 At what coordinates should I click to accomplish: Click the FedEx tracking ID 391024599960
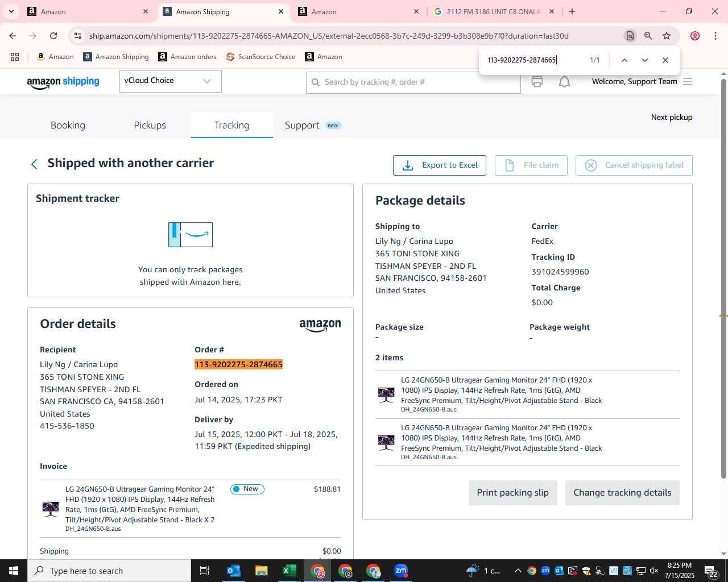tap(560, 272)
